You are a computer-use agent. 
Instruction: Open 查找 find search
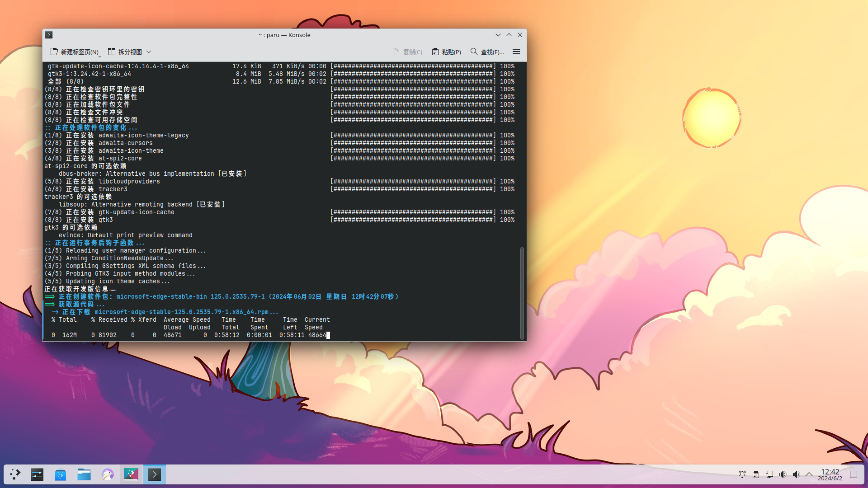(487, 52)
